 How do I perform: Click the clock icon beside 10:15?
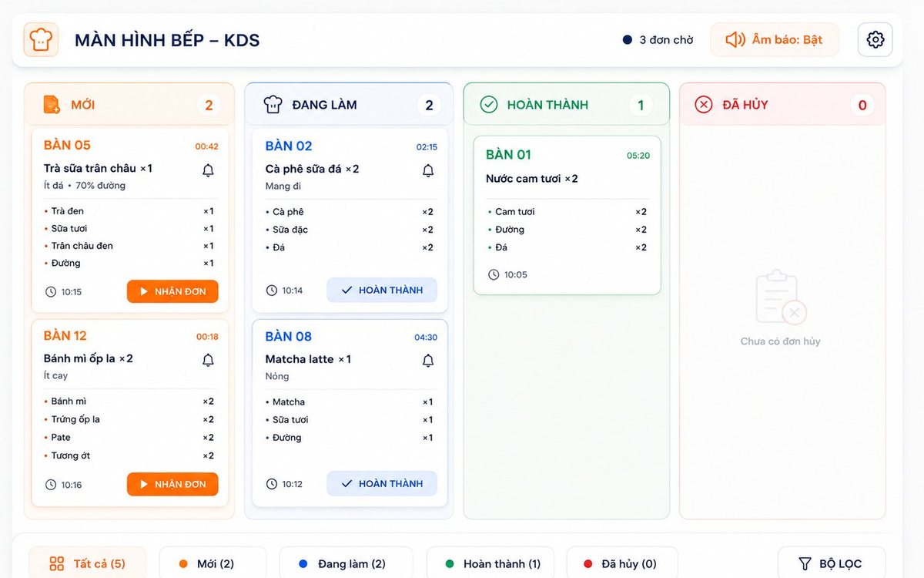click(x=51, y=292)
